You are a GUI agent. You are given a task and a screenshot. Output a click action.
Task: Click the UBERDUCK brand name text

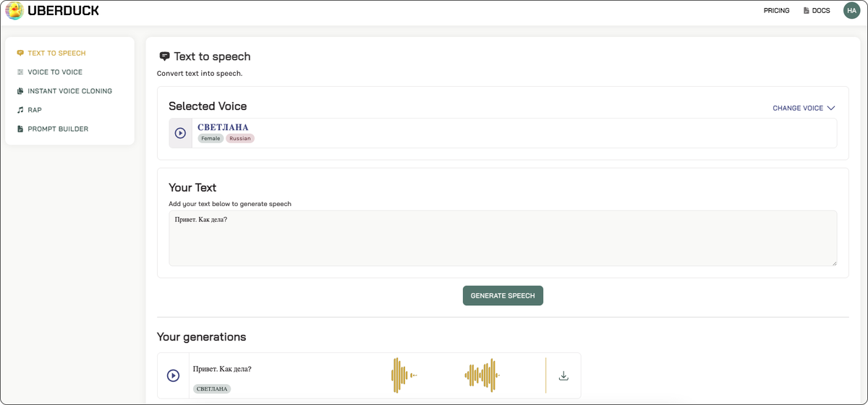click(64, 11)
